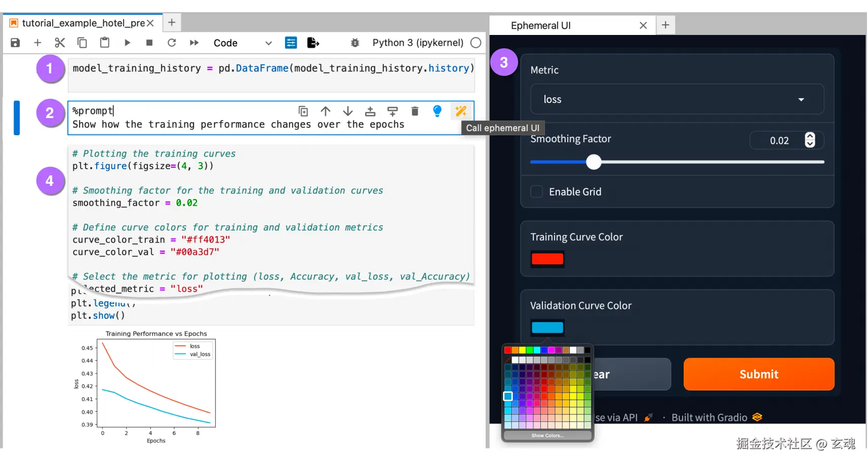The image size is (868, 463).
Task: Insert a new cell with the plus icon
Action: [x=37, y=43]
